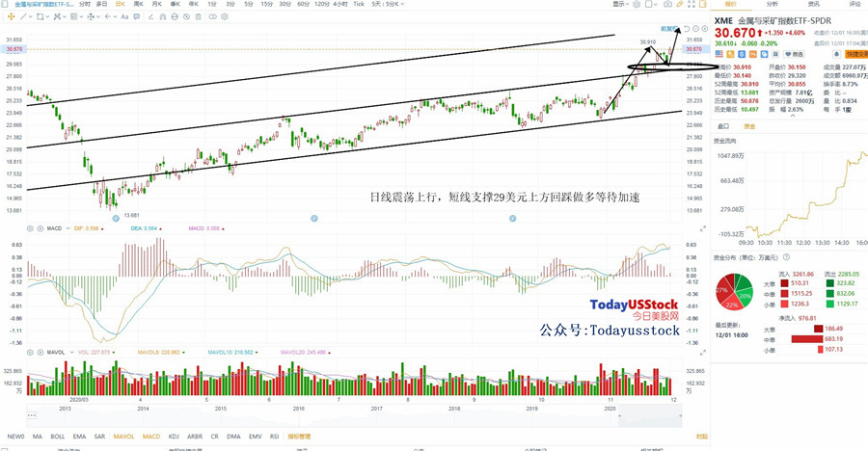Switch to 周K weekly chart tab
This screenshot has width=868, height=451.
point(138,4)
